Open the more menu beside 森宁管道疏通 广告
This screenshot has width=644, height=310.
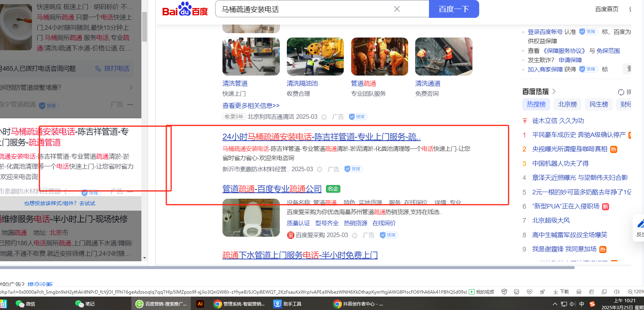click(x=130, y=105)
